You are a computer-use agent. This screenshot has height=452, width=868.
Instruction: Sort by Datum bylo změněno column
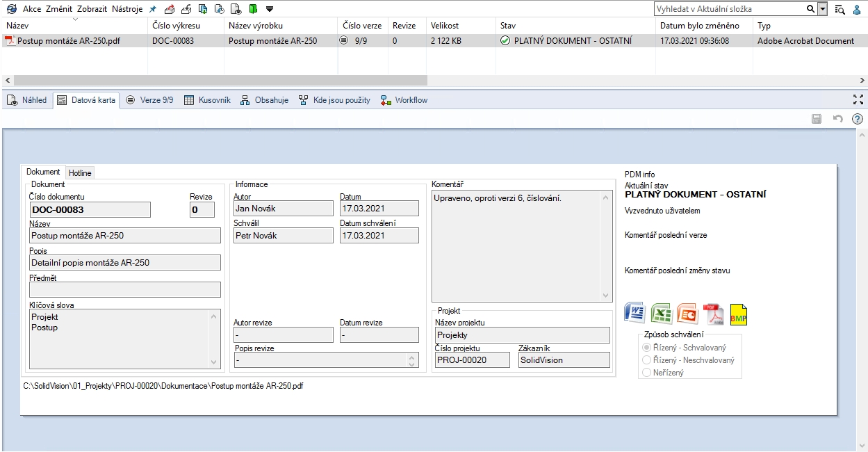[x=704, y=26]
